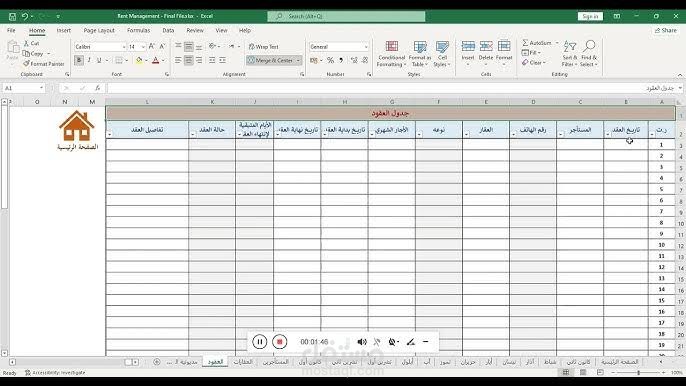Open the font size 14 dropdown
This screenshot has height=386, width=686.
click(x=143, y=47)
